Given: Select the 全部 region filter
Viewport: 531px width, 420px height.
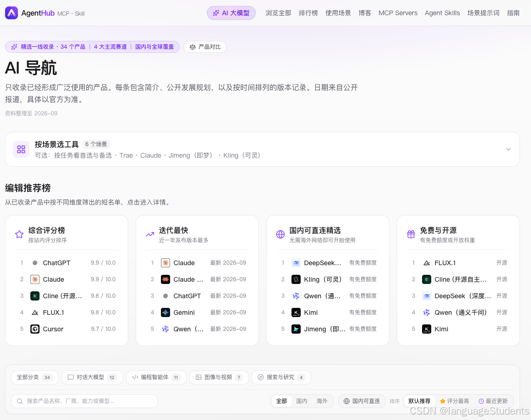Looking at the screenshot, I should click(x=281, y=401).
